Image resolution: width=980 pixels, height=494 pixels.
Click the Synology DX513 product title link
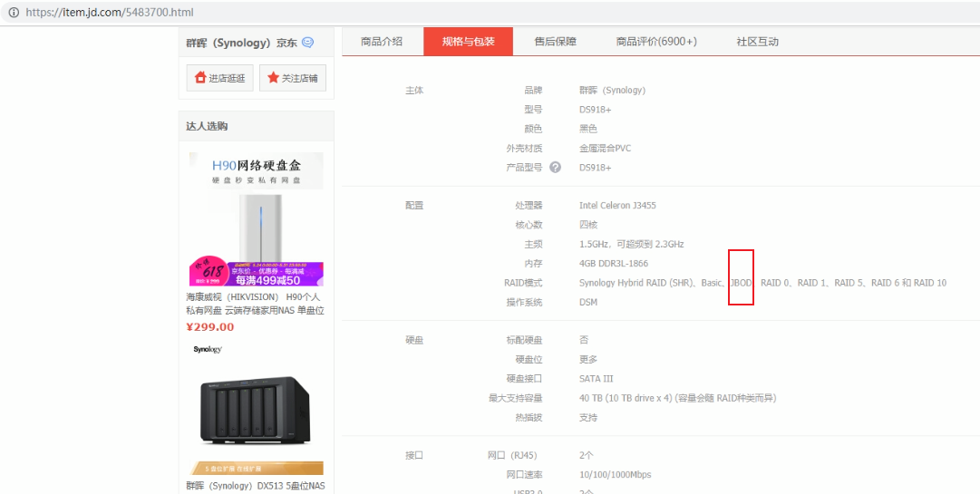pyautogui.click(x=255, y=486)
